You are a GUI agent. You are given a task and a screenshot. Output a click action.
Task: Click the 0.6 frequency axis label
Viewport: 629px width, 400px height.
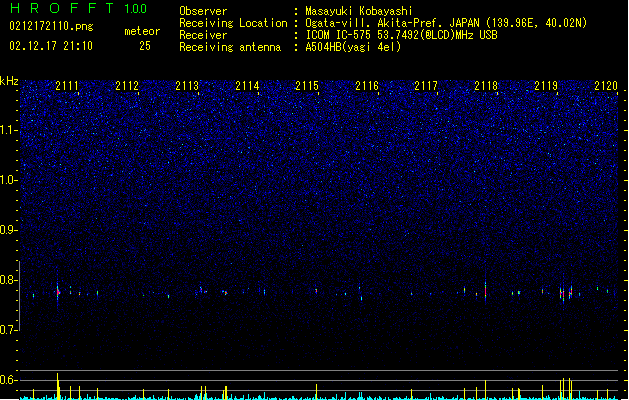pos(8,380)
